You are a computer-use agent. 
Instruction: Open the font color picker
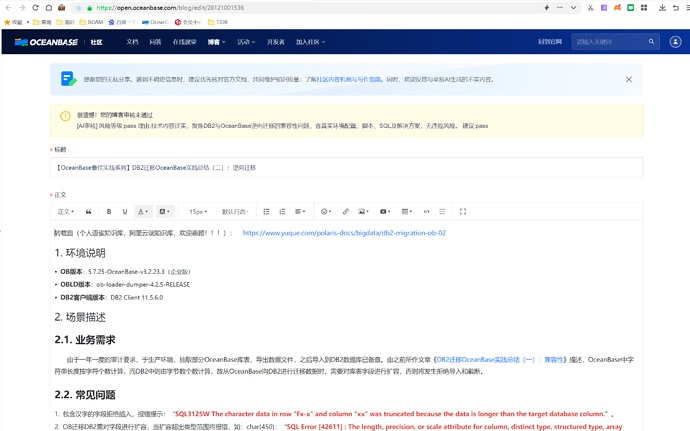point(143,212)
